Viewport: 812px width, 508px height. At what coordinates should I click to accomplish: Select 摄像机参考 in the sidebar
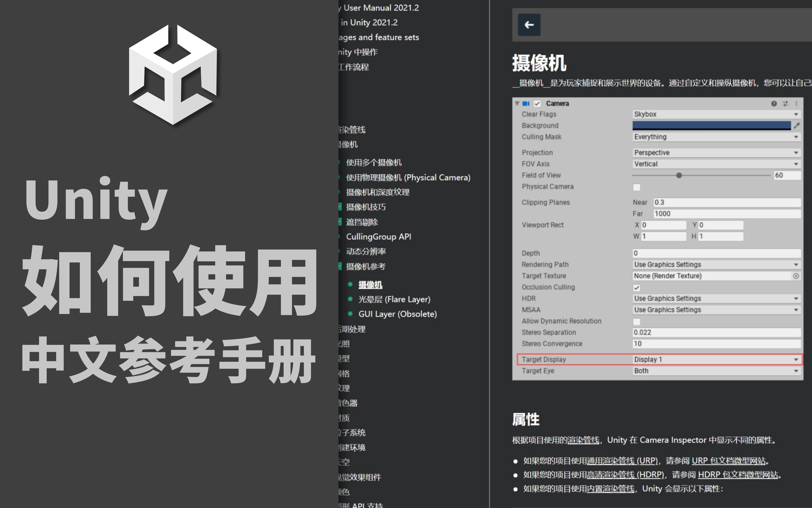click(366, 266)
